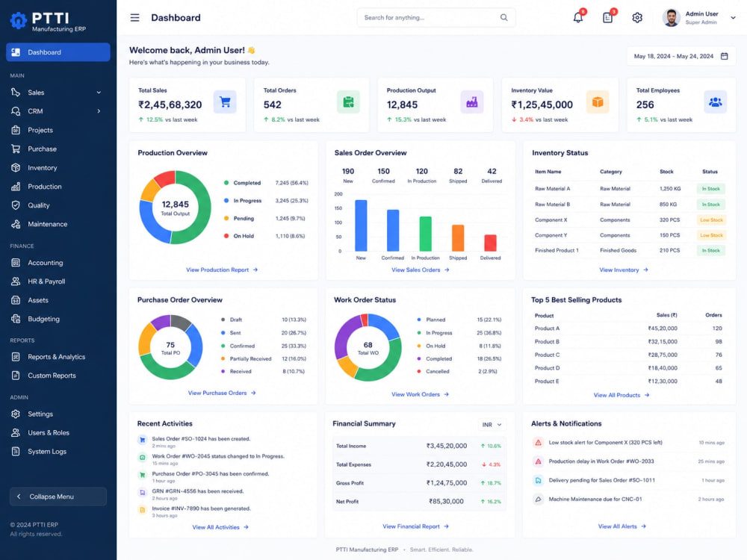Click the Collapse Menu button
The width and height of the screenshot is (747, 560).
tap(58, 497)
